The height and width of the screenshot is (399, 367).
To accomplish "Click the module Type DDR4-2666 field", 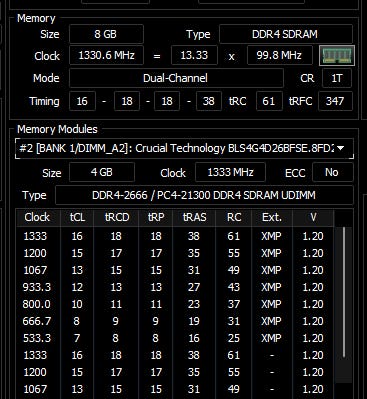I will coord(204,195).
